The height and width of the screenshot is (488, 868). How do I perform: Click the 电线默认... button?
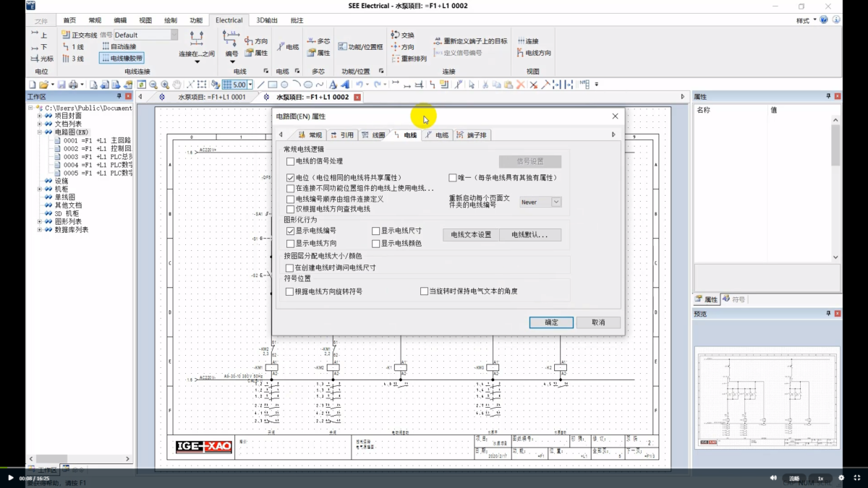(530, 235)
